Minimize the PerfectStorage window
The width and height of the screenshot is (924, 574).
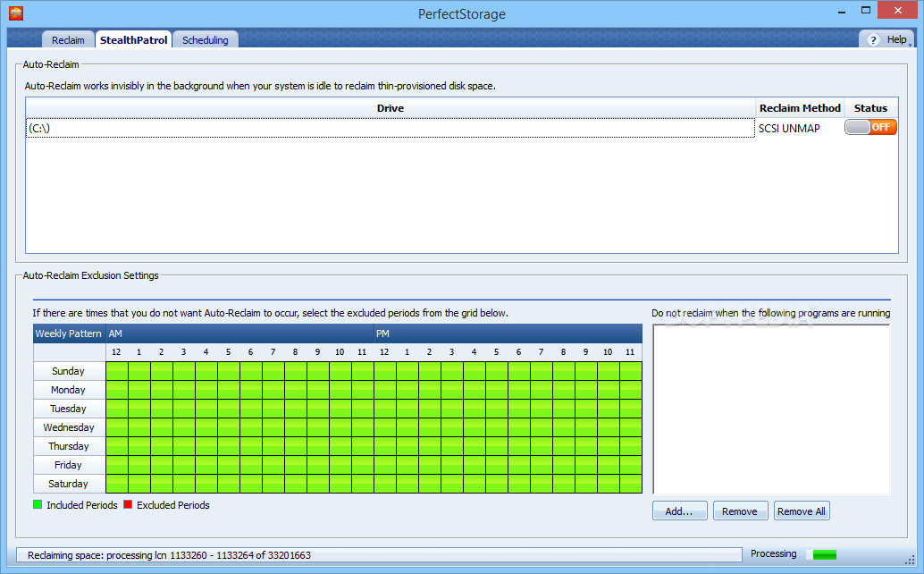click(x=842, y=12)
